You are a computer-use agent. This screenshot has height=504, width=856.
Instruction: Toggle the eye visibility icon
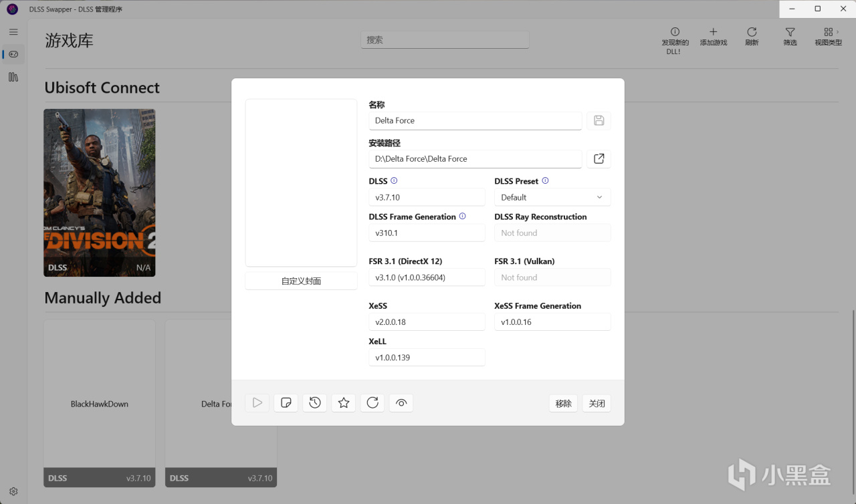[401, 402]
